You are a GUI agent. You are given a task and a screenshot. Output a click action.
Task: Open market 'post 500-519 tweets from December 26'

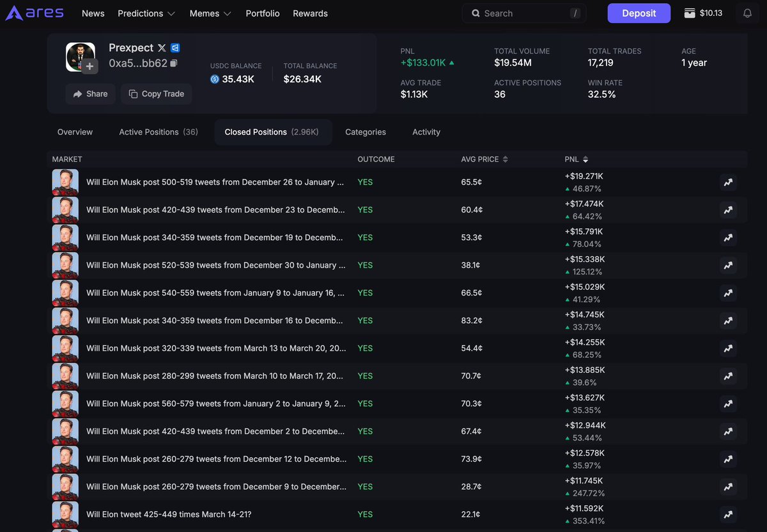(x=215, y=183)
